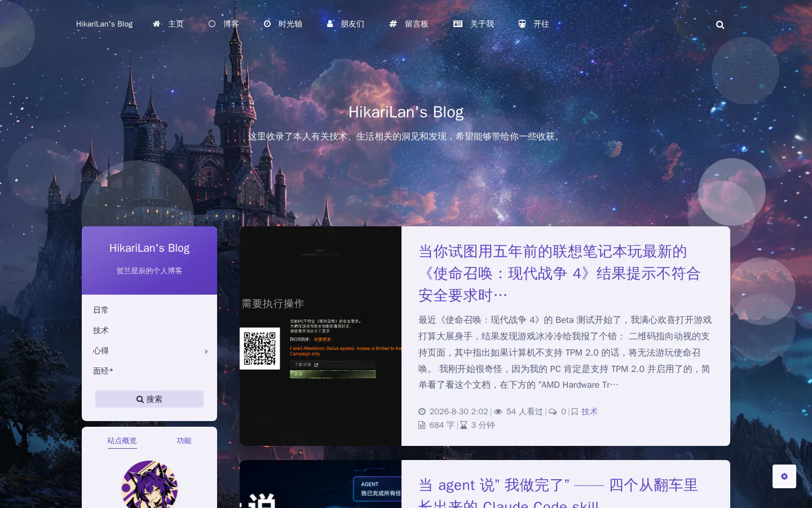Screen dimensions: 812x508
Task: Click the 贺兰星辰的个人博客 subtitle text
Action: [x=149, y=271]
